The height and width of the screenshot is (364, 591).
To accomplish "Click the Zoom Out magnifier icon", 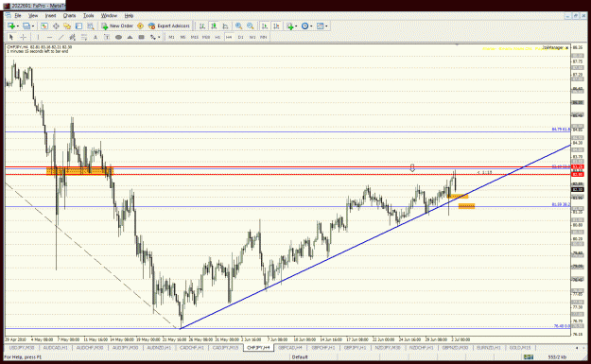I will [x=251, y=26].
